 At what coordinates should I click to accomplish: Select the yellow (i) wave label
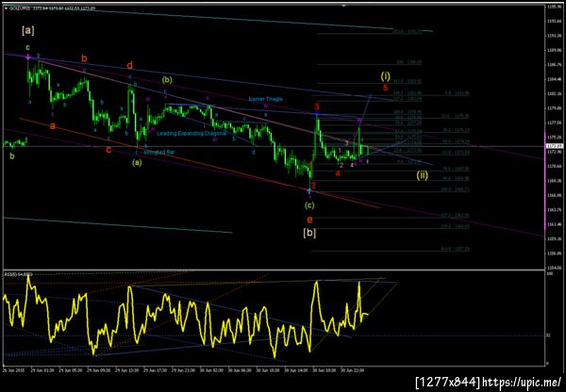(x=386, y=76)
